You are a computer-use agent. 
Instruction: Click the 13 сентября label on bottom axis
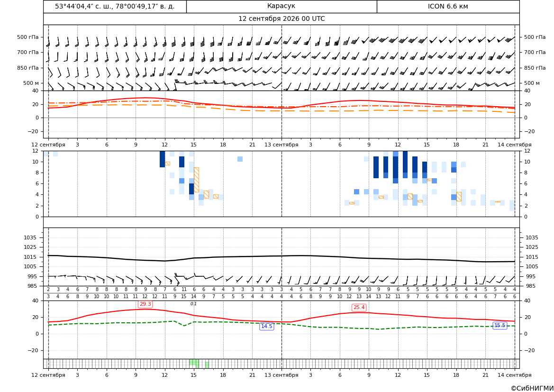point(281,375)
